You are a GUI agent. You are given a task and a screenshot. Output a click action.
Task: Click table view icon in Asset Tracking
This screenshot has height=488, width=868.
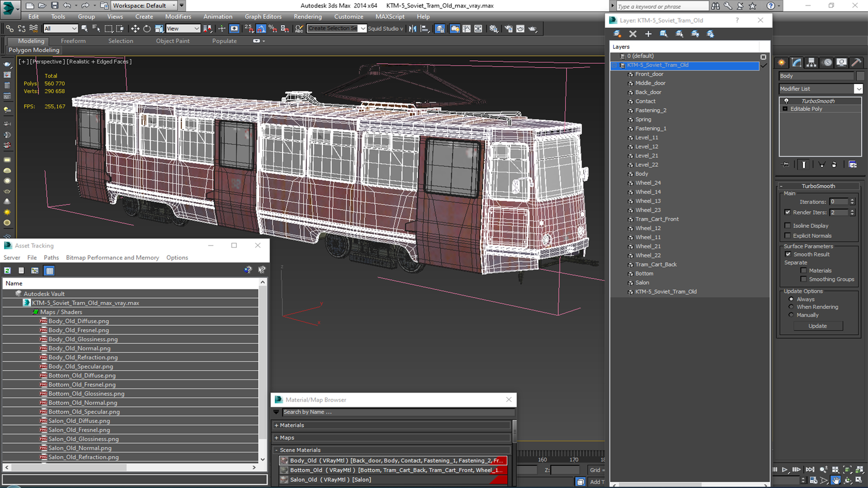[x=50, y=271]
